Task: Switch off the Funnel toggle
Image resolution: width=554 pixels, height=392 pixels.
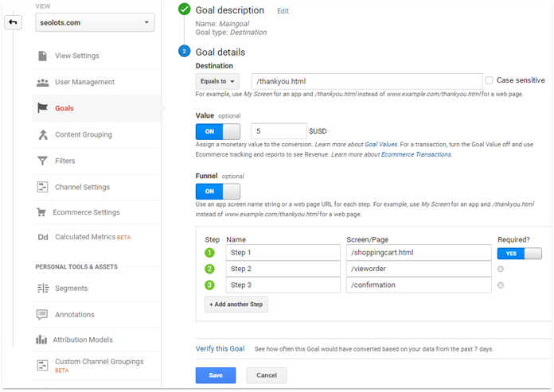Action: pos(217,191)
